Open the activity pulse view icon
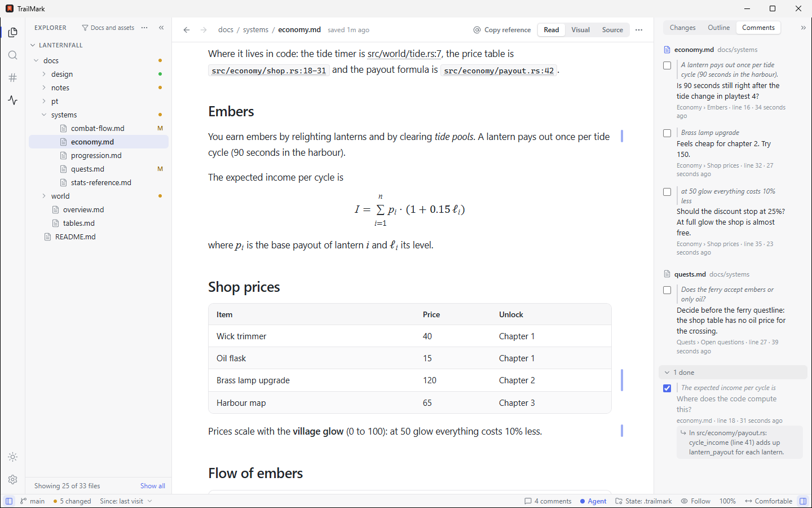The height and width of the screenshot is (508, 812). tap(13, 100)
